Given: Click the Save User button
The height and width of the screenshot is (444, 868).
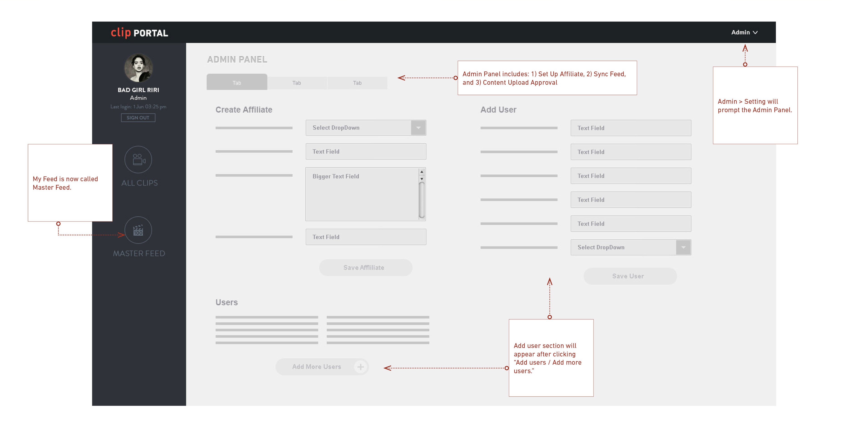Looking at the screenshot, I should (x=630, y=276).
